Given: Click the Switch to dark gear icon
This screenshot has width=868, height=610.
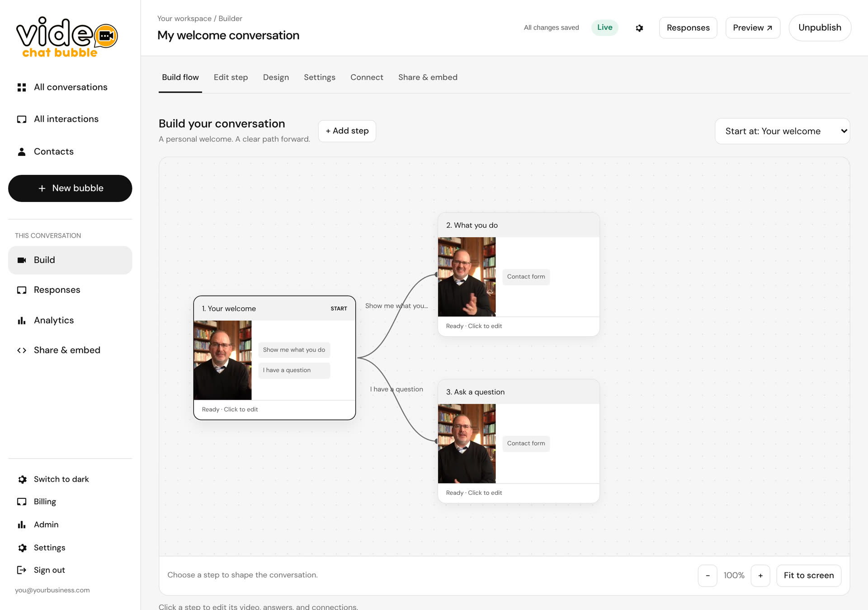Looking at the screenshot, I should (22, 479).
